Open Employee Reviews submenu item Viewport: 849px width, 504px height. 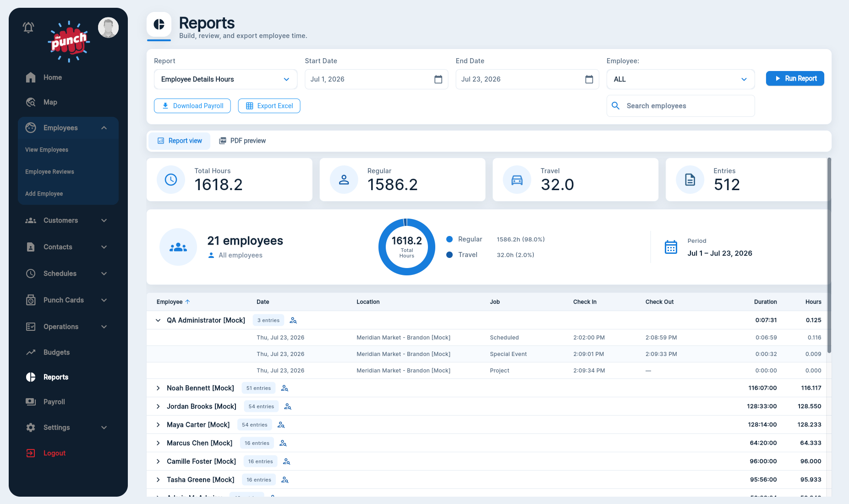(49, 172)
